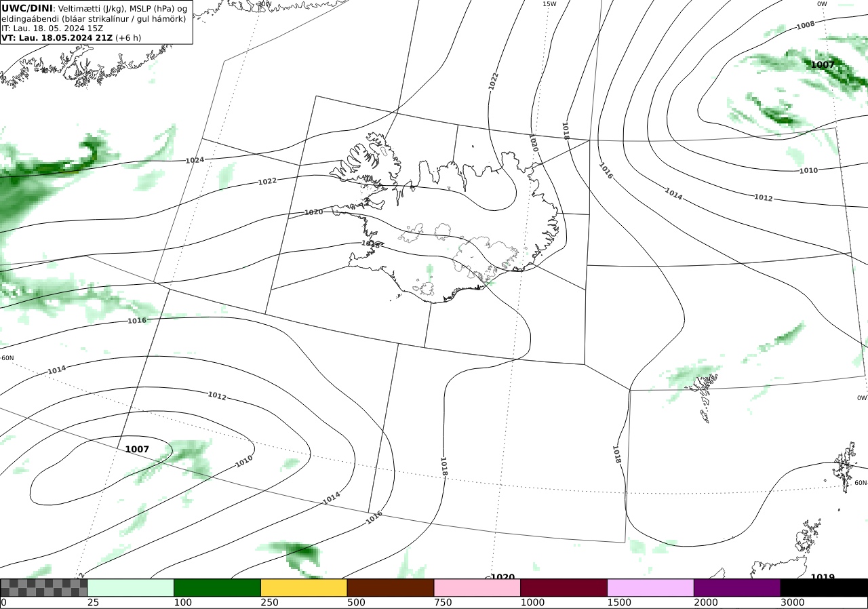
Task: Pick the dark red 1000–1500 legend swatch
Action: pyautogui.click(x=564, y=587)
